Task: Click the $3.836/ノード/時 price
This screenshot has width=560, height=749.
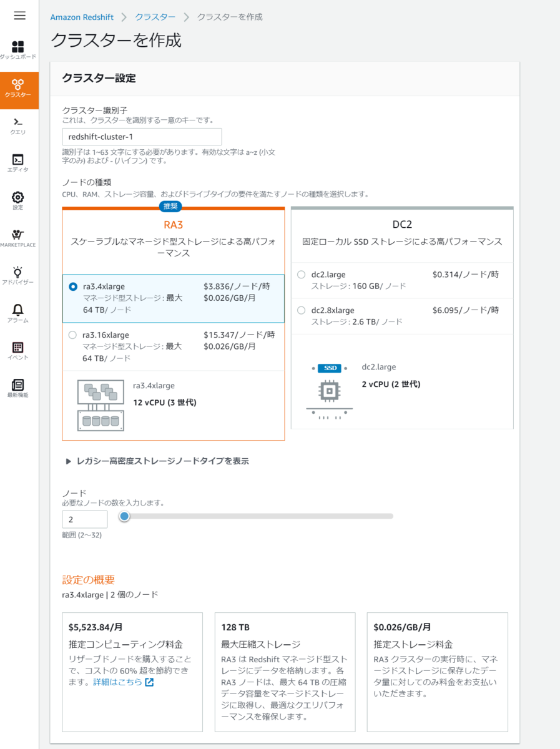Action: click(x=237, y=286)
